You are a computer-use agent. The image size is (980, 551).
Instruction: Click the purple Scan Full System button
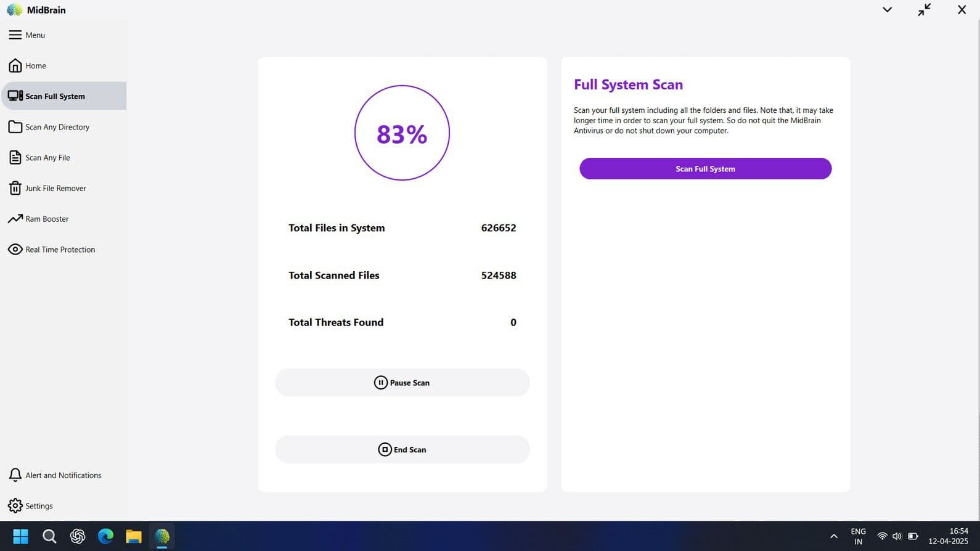(x=705, y=169)
